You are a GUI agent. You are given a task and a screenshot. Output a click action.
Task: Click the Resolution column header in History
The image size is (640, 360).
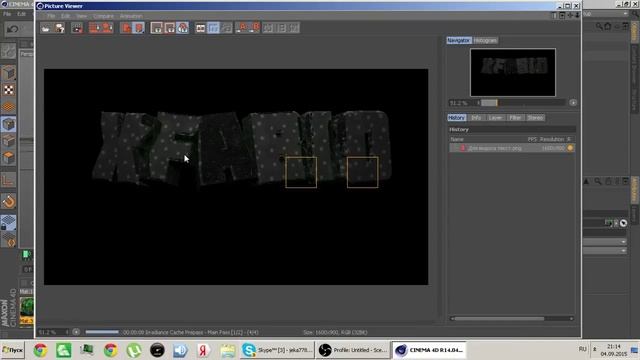pos(551,139)
